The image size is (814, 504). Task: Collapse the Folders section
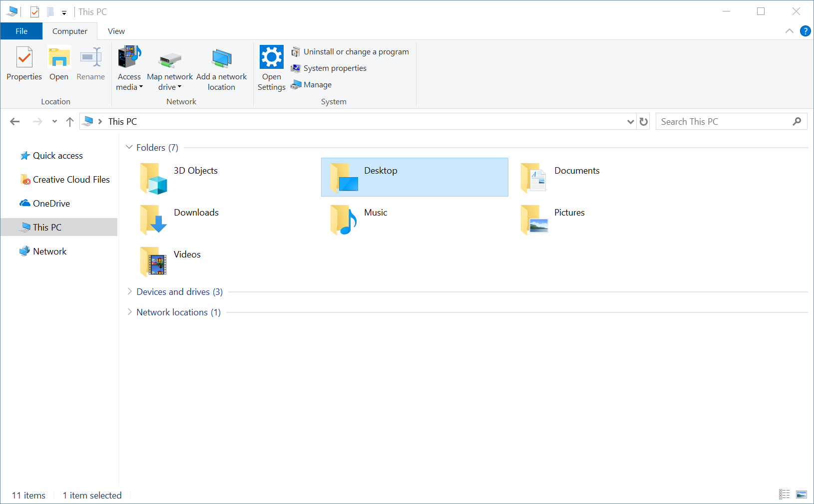click(129, 147)
